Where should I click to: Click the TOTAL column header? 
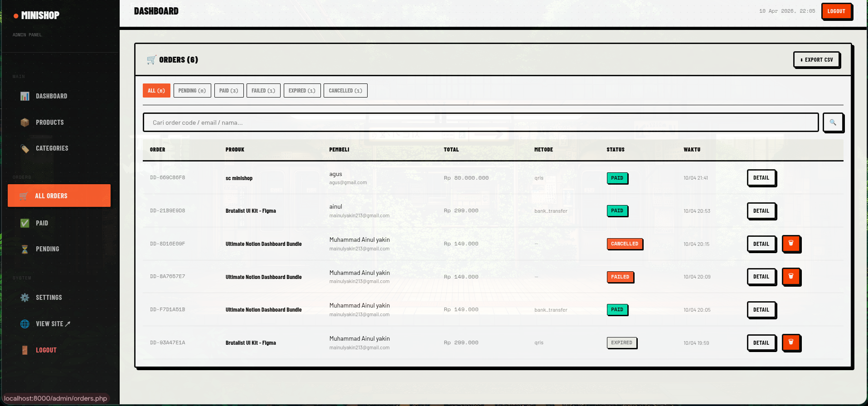[451, 150]
